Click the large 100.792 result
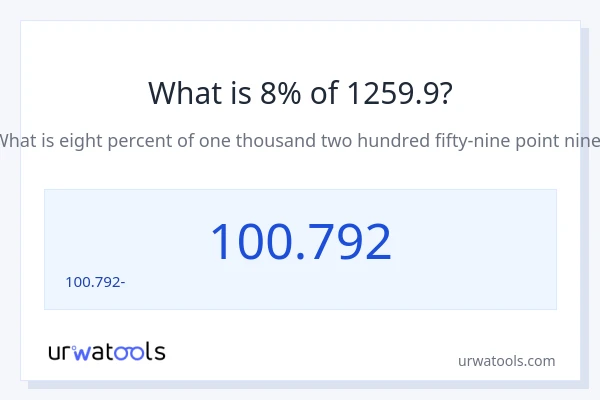The height and width of the screenshot is (400, 600). [x=300, y=241]
